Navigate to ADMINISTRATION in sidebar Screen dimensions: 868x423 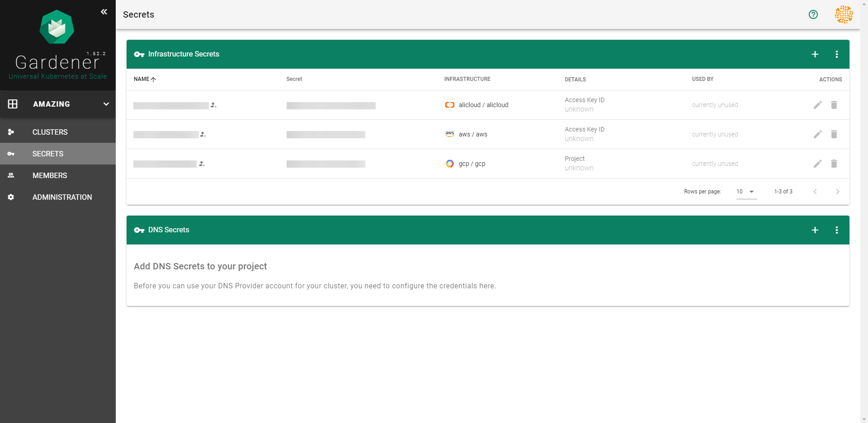click(62, 197)
